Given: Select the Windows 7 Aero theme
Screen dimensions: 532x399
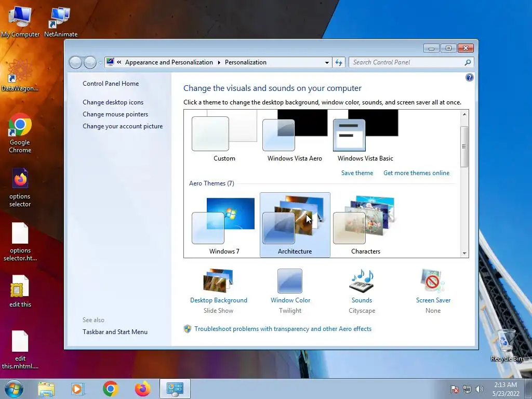Looking at the screenshot, I should tap(224, 224).
